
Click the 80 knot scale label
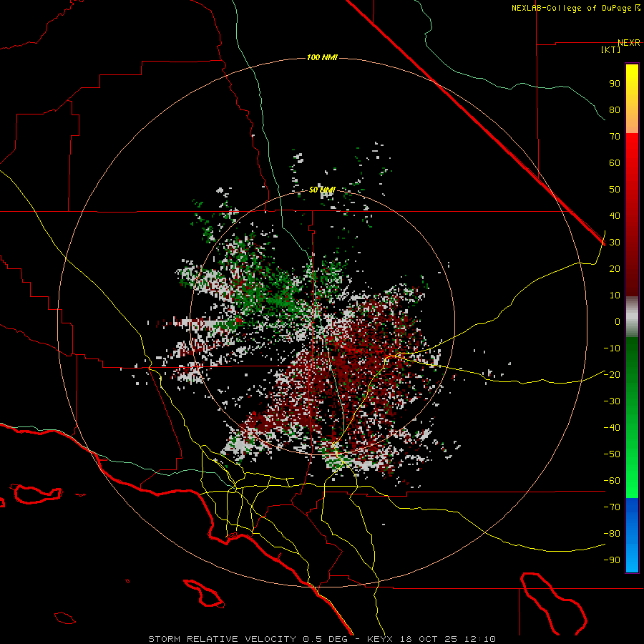615,109
